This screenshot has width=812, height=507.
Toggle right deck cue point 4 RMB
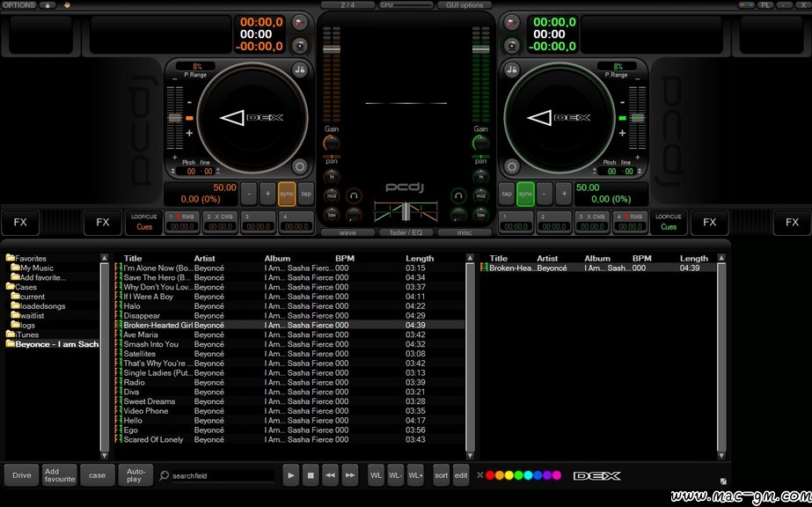[630, 222]
